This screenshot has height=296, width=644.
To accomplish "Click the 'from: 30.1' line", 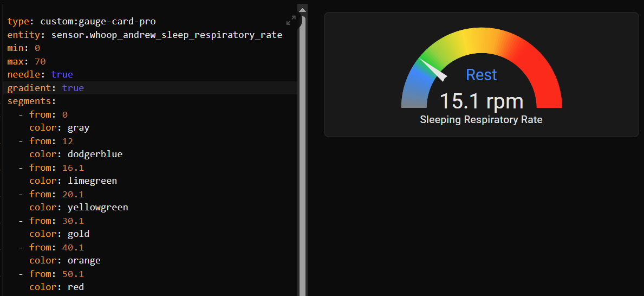I will click(51, 221).
